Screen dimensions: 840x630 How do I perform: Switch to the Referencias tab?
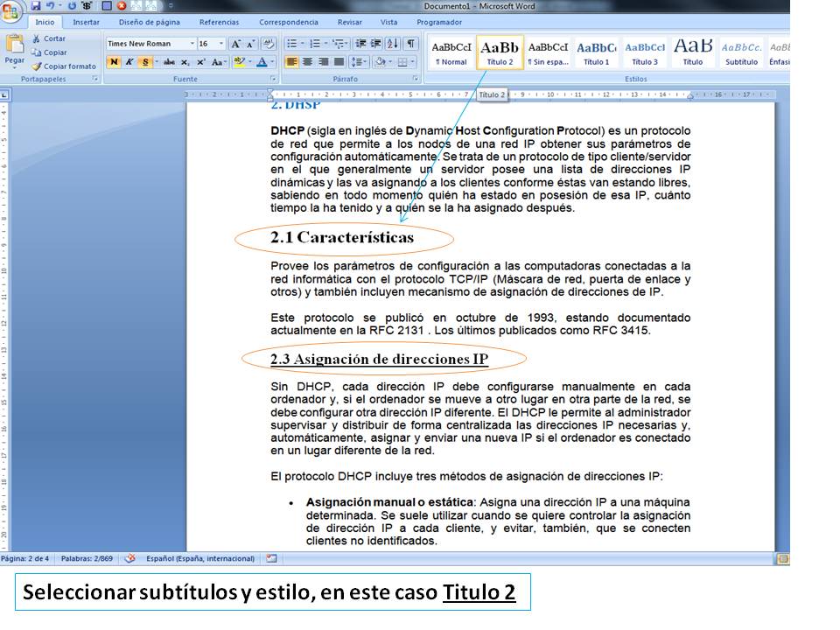(219, 22)
